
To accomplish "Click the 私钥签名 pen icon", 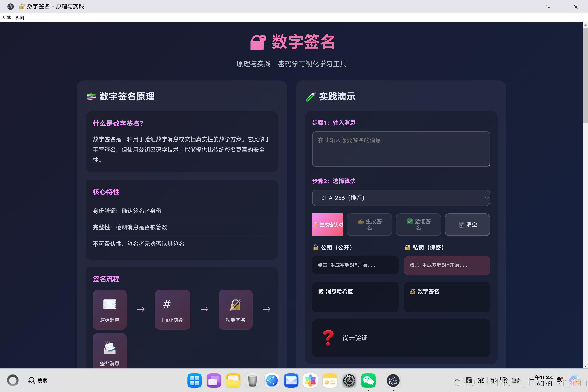I will 236,305.
